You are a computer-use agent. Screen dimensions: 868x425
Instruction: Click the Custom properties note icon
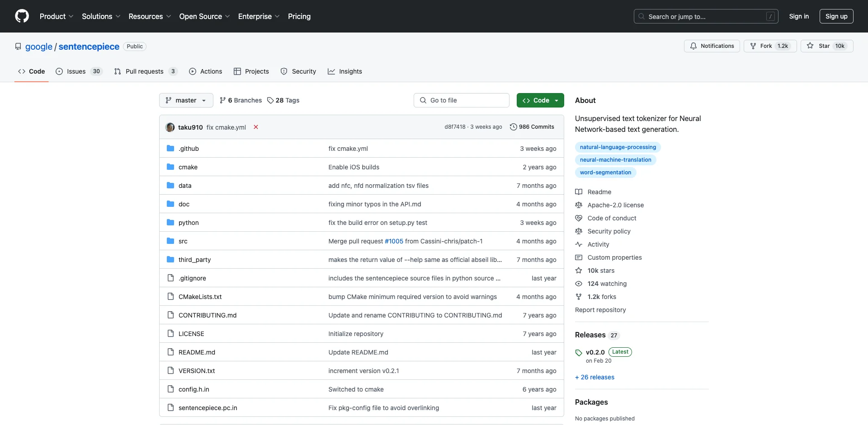[579, 257]
